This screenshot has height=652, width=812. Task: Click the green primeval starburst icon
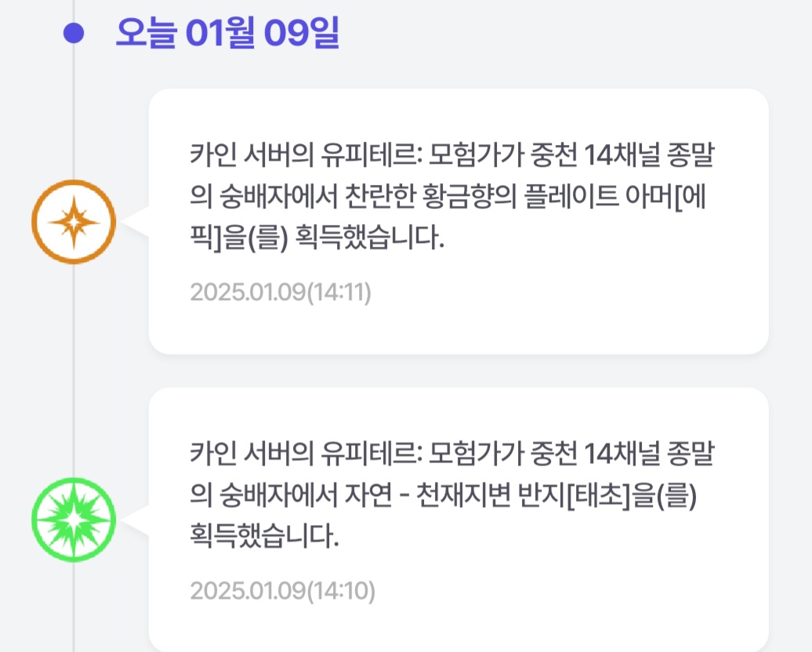point(74,520)
